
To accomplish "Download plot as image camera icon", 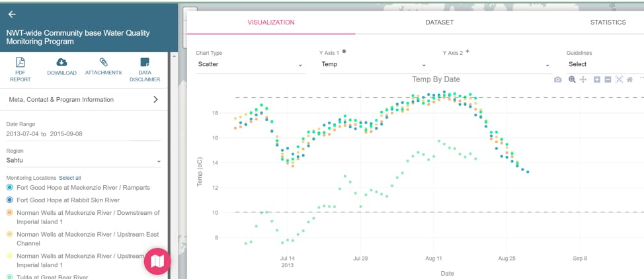I will click(557, 80).
